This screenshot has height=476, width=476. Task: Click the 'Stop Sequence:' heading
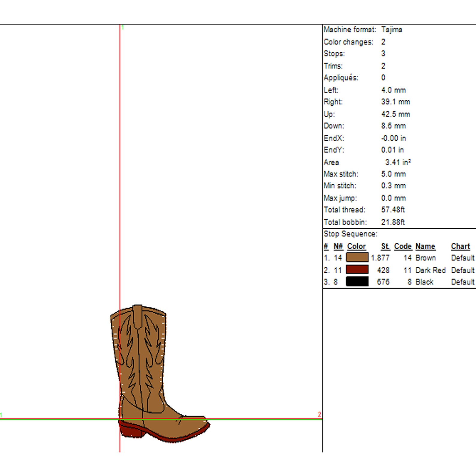click(x=351, y=234)
